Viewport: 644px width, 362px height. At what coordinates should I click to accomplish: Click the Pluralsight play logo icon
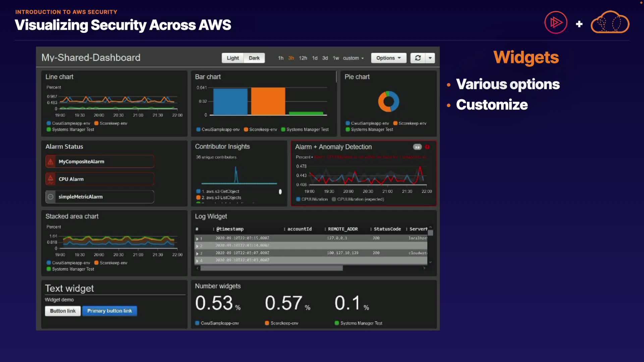coord(556,23)
